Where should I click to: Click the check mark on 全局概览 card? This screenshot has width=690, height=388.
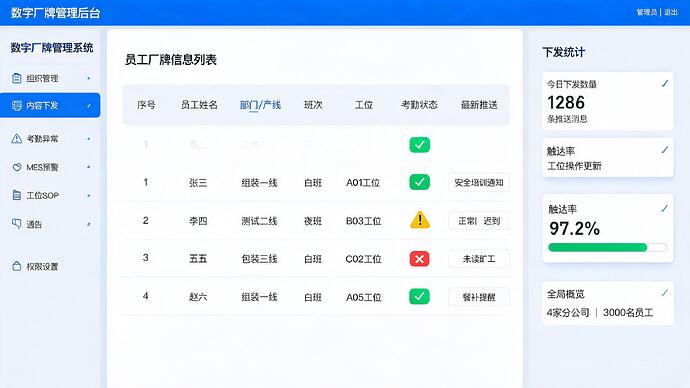tap(664, 292)
